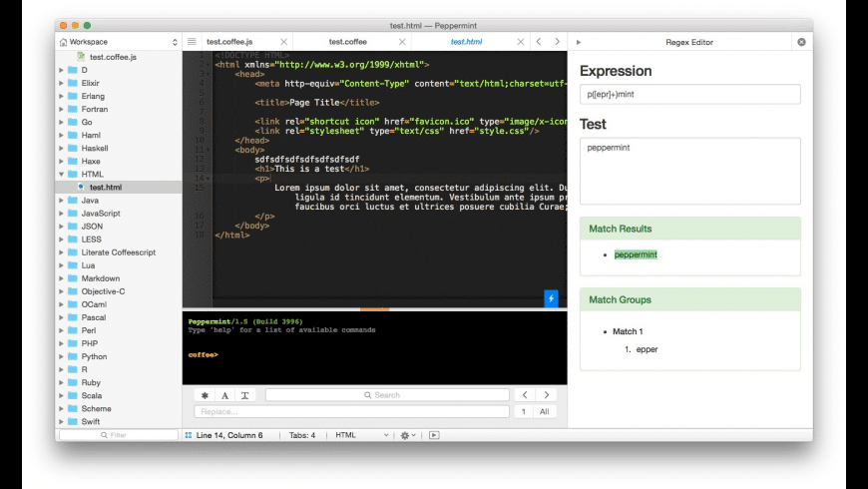This screenshot has width=868, height=489.
Task: Go to next tab using right chevron
Action: coord(557,42)
